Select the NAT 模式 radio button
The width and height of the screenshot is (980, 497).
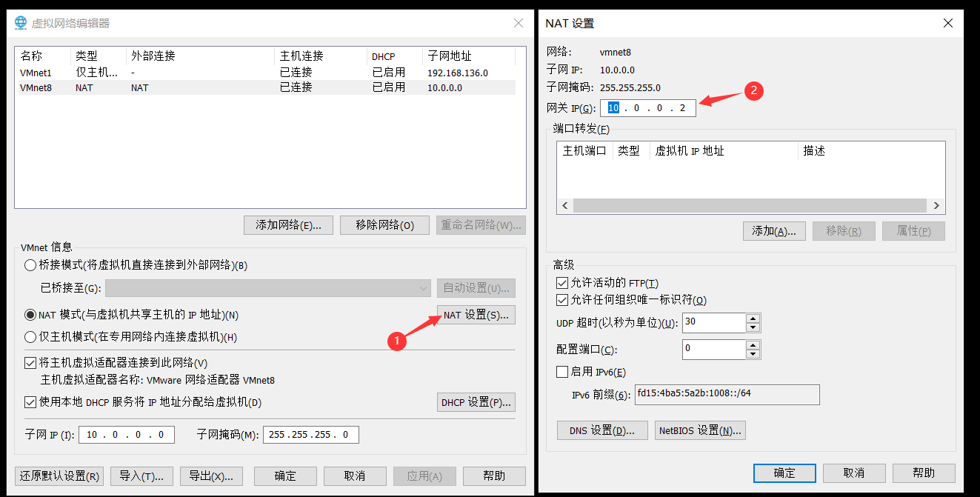30,315
